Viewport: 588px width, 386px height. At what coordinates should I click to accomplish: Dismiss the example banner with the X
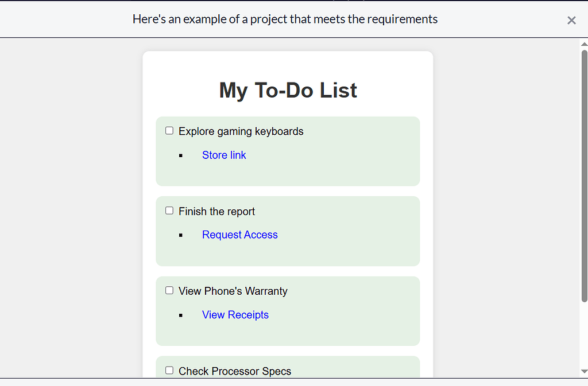pos(571,20)
